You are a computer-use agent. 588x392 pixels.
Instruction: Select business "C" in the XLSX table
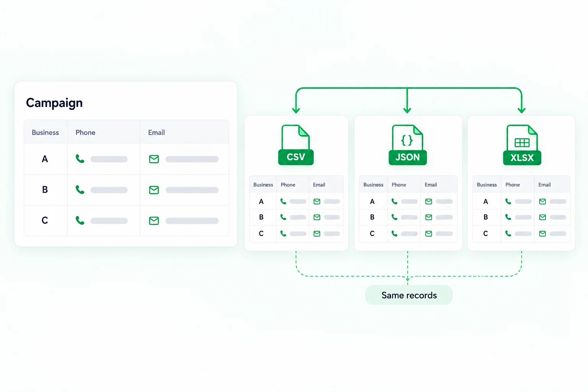(485, 233)
